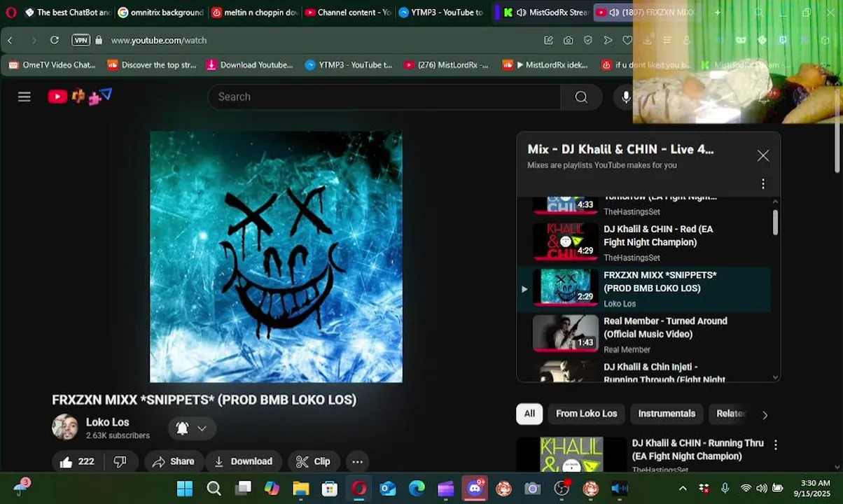Screen dimensions: 843x504
Task: Select the All filter chip
Action: pyautogui.click(x=529, y=414)
